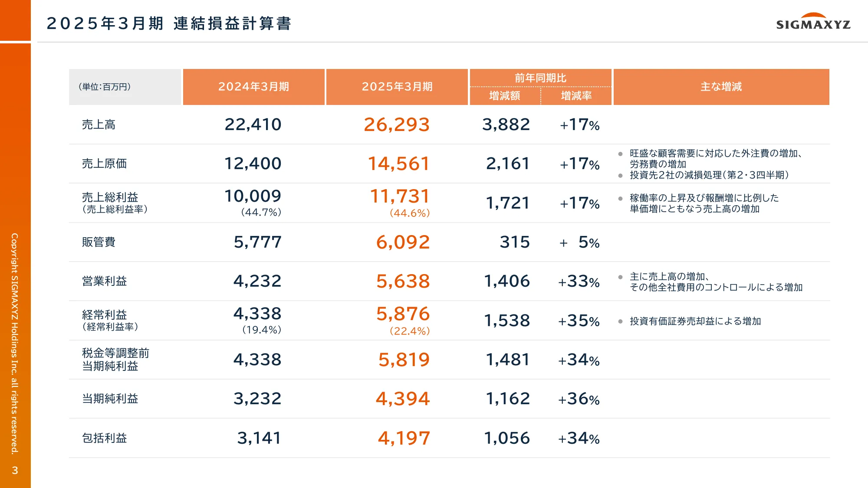Click the 営業利益 row label
Viewport: 868px width, 488px height.
[104, 281]
